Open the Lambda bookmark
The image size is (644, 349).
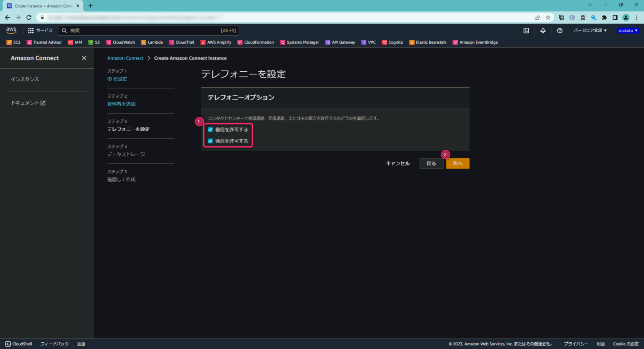[152, 42]
